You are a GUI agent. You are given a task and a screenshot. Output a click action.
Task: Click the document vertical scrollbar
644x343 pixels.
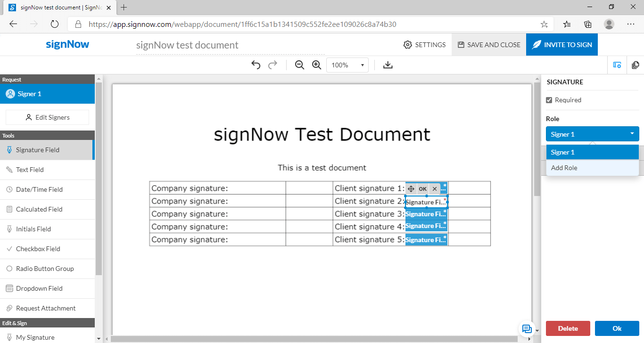pos(537,139)
